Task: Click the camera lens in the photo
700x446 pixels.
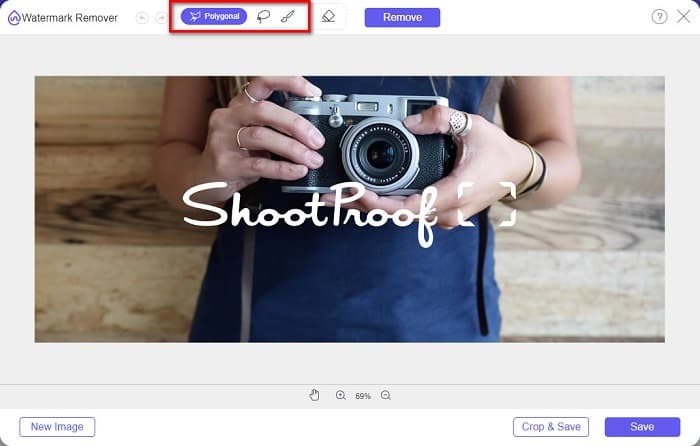Action: pyautogui.click(x=381, y=155)
